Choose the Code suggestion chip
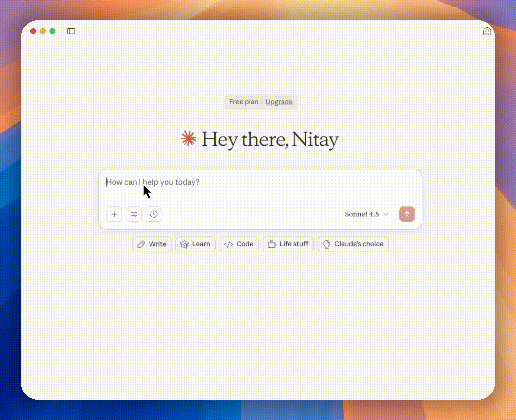 point(239,244)
